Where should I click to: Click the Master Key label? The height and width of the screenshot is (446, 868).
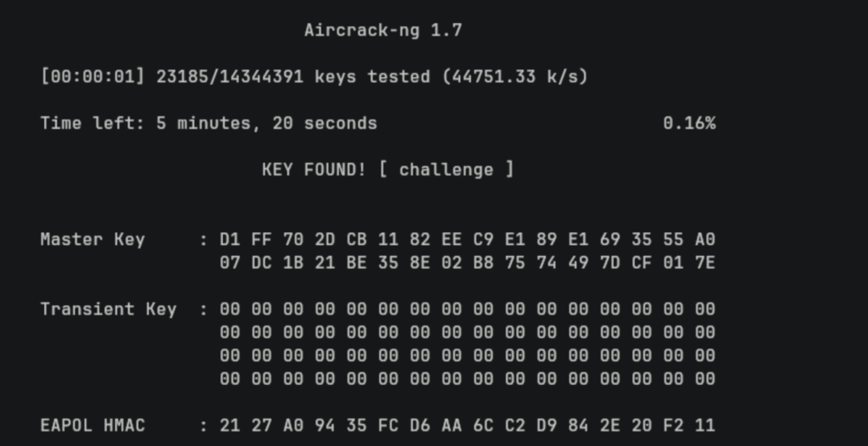92,239
